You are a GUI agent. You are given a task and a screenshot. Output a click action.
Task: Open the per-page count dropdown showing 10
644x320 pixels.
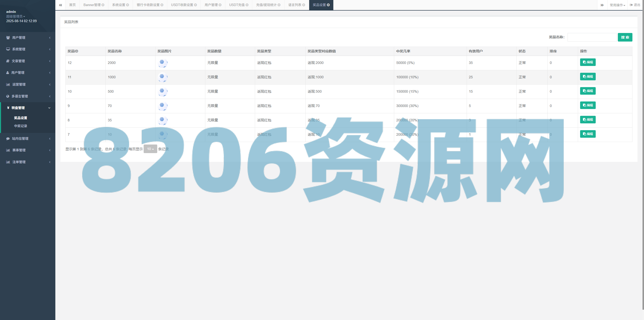point(150,149)
